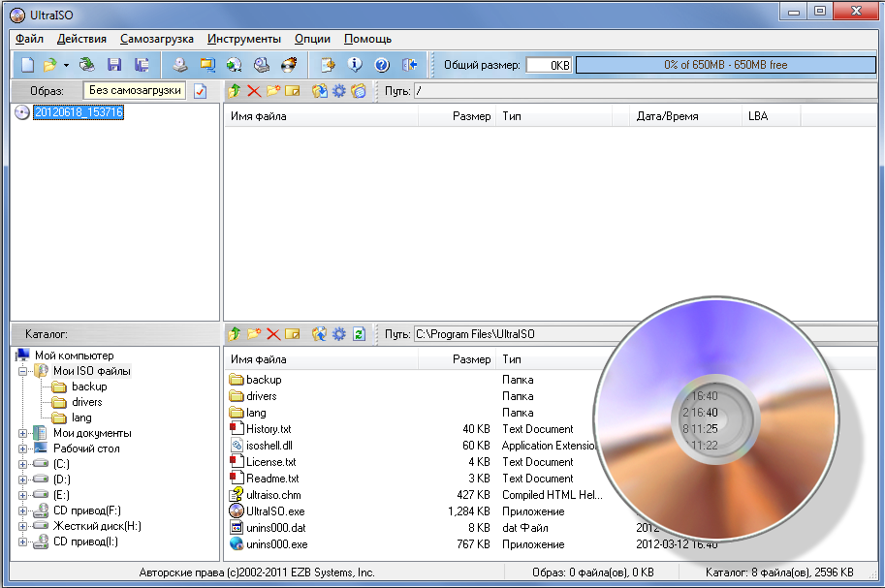Click the Compress image toolbar icon
The image size is (885, 588).
207,65
